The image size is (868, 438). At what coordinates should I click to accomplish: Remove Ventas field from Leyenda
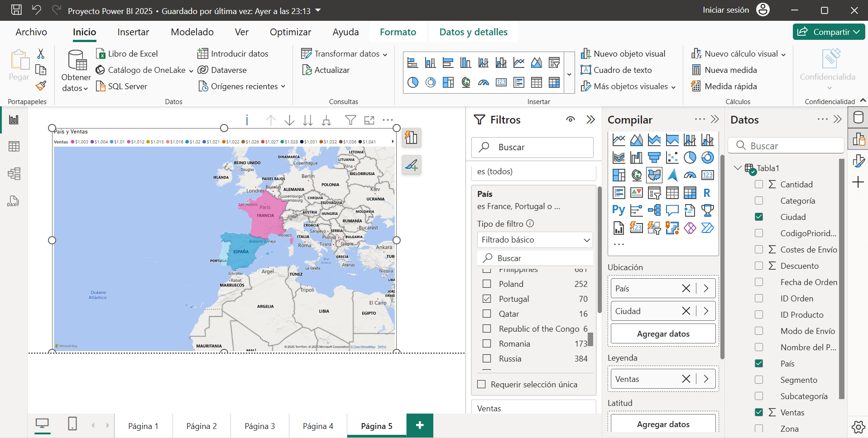pyautogui.click(x=686, y=379)
